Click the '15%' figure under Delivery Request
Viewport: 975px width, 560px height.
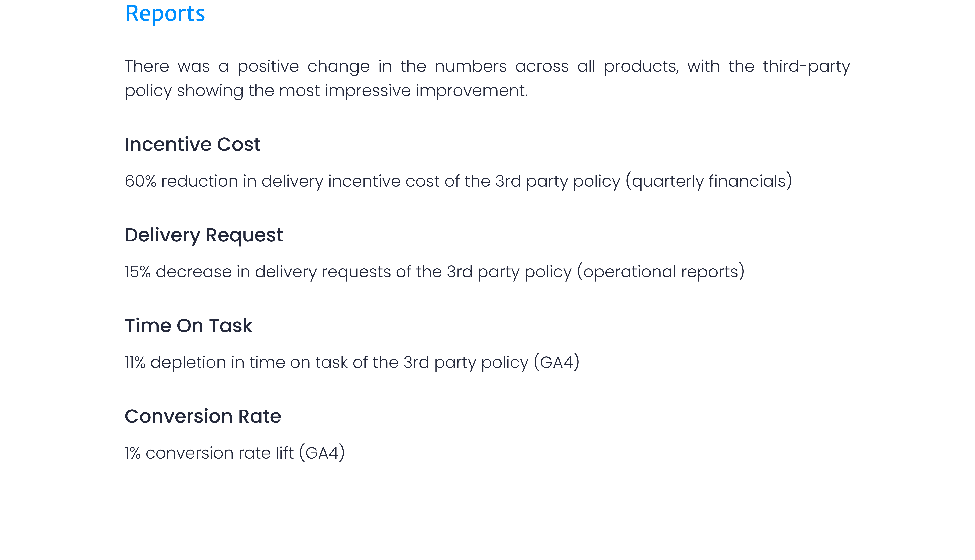click(137, 272)
